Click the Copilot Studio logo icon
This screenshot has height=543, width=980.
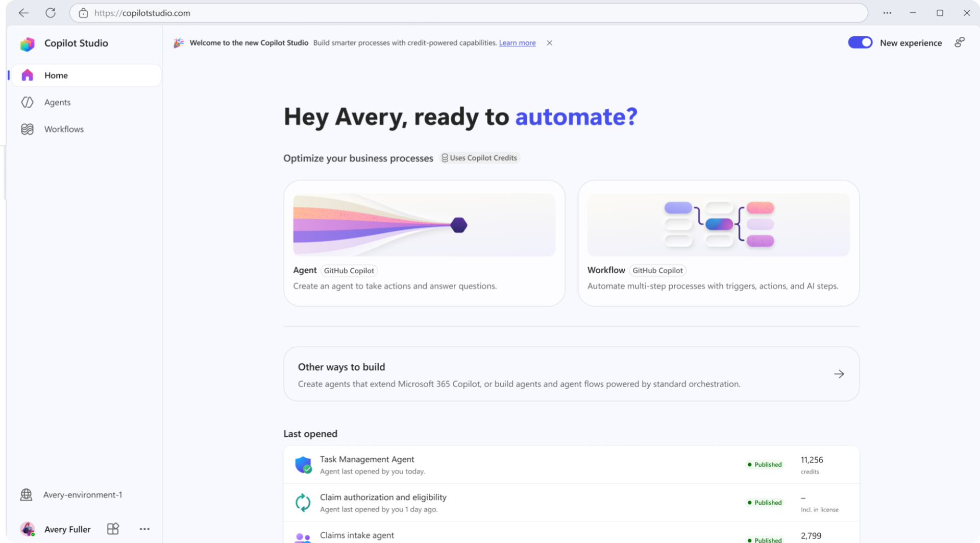pos(28,43)
